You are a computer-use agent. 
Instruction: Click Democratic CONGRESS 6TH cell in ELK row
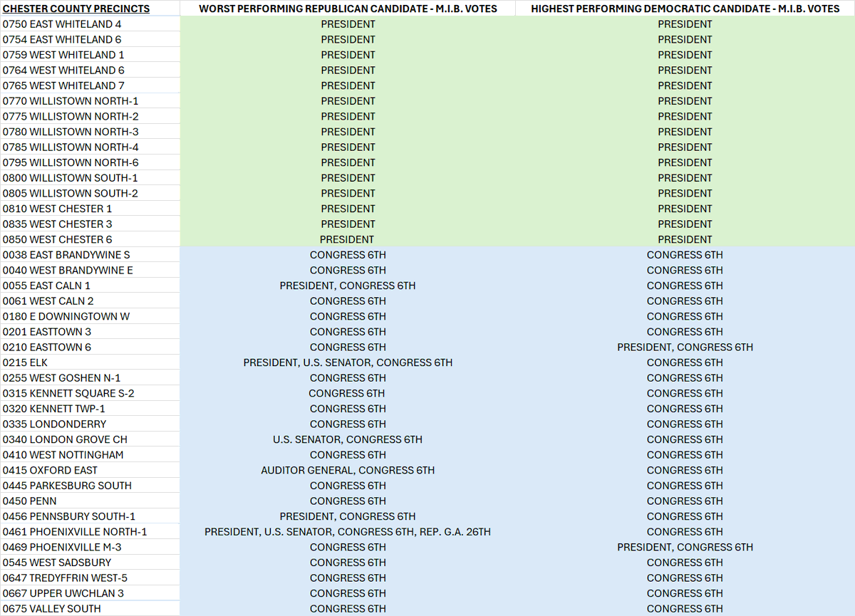pos(685,362)
